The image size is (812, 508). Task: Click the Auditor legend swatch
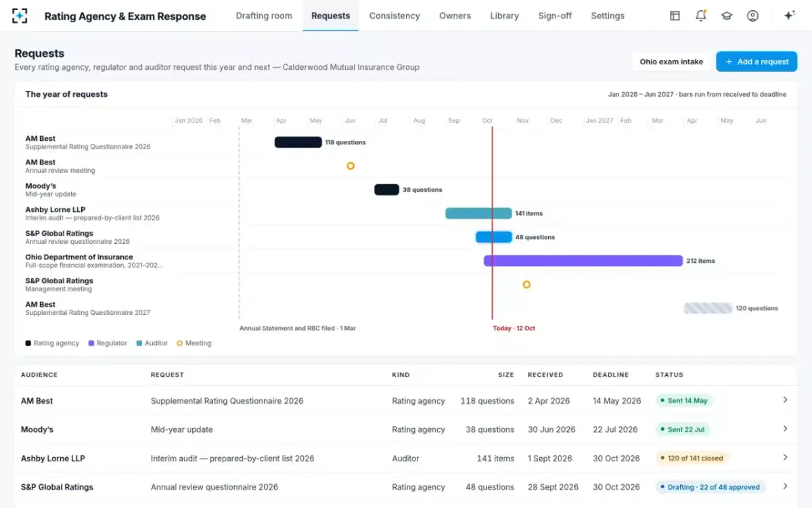[x=139, y=343]
